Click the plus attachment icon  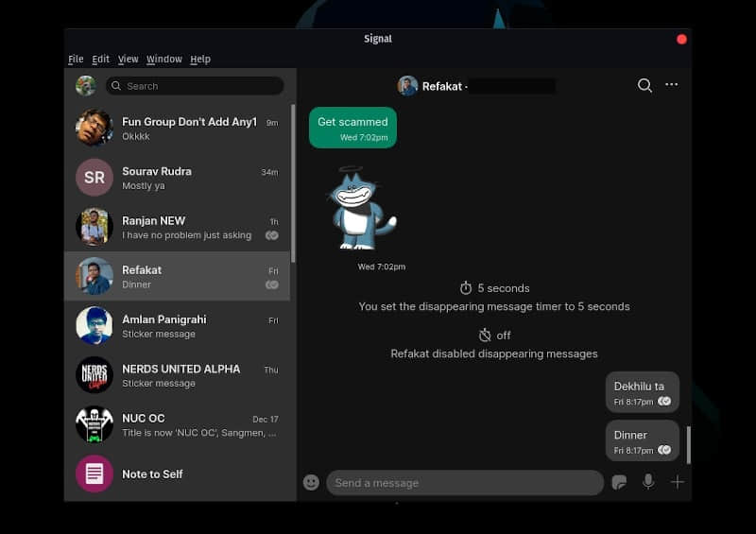coord(677,482)
